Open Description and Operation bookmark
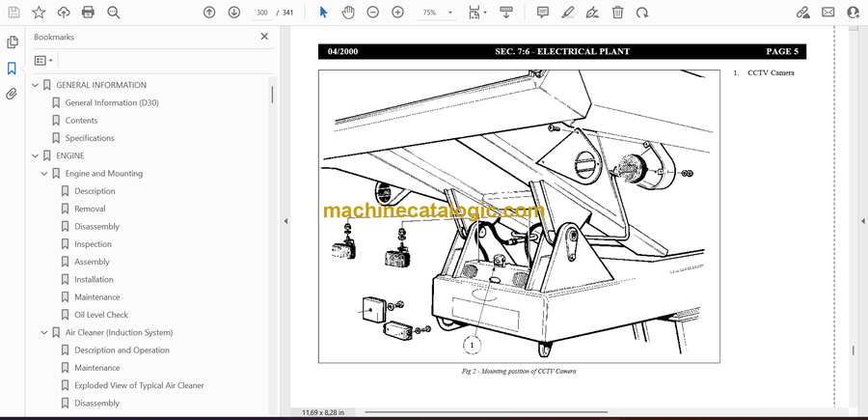868x420 pixels. (x=122, y=350)
